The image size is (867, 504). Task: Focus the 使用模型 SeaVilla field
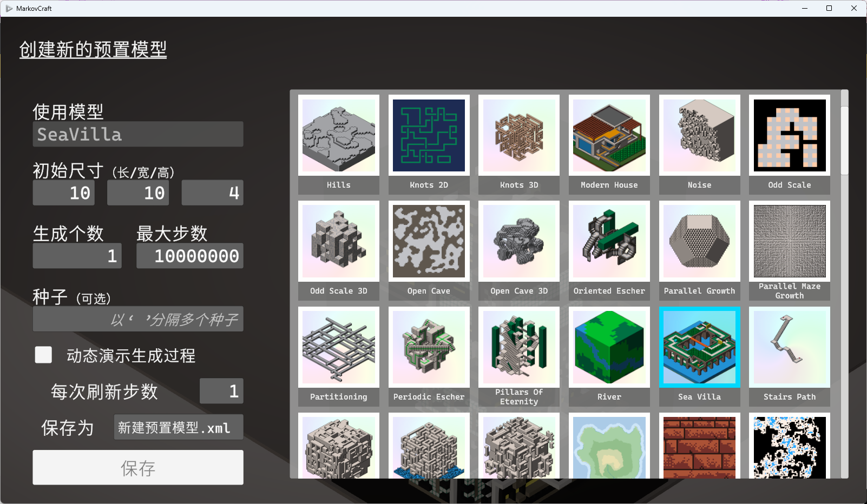[138, 134]
